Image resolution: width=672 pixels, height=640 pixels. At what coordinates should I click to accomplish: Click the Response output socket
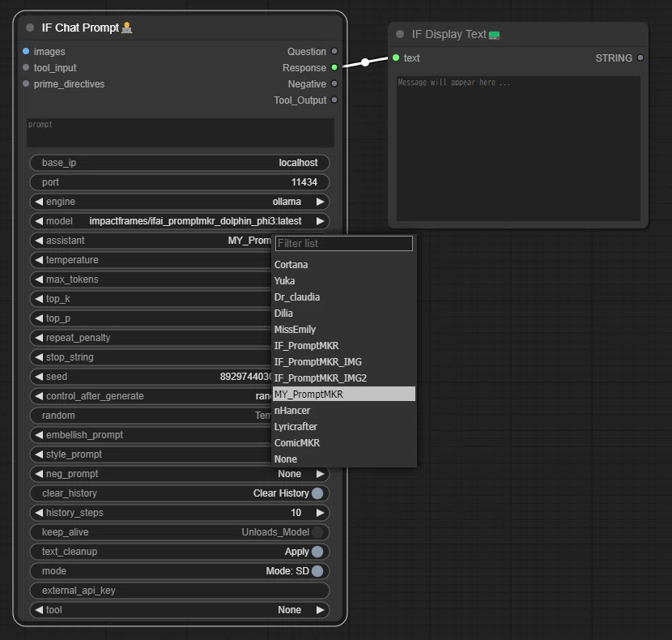point(334,68)
